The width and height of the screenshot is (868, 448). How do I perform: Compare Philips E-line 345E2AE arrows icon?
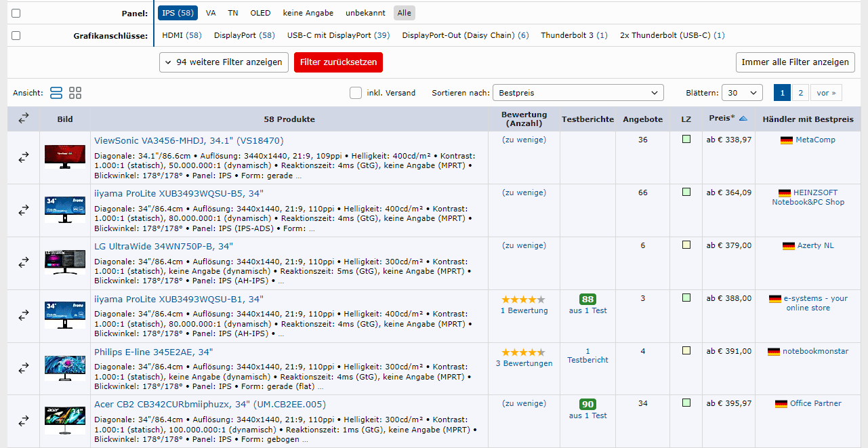pos(24,368)
